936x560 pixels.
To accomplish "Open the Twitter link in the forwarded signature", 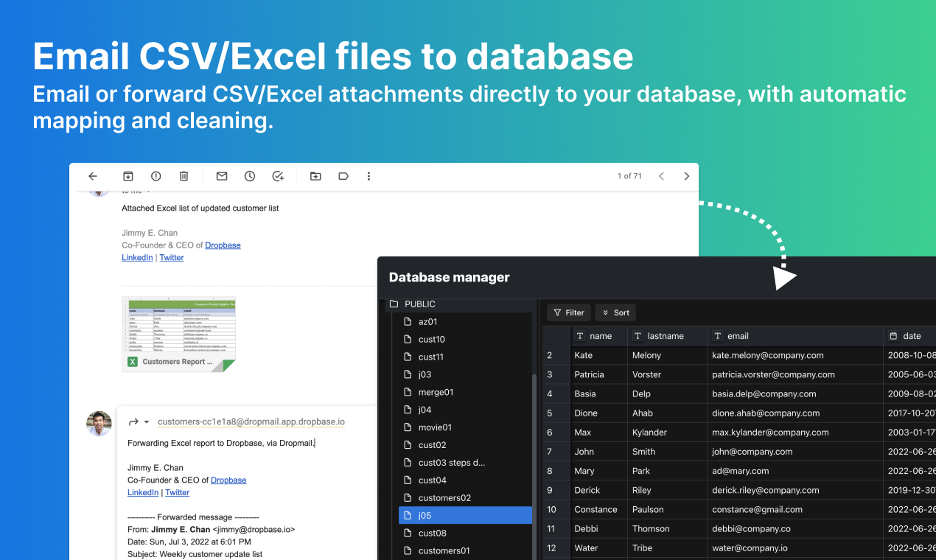I will coord(178,492).
